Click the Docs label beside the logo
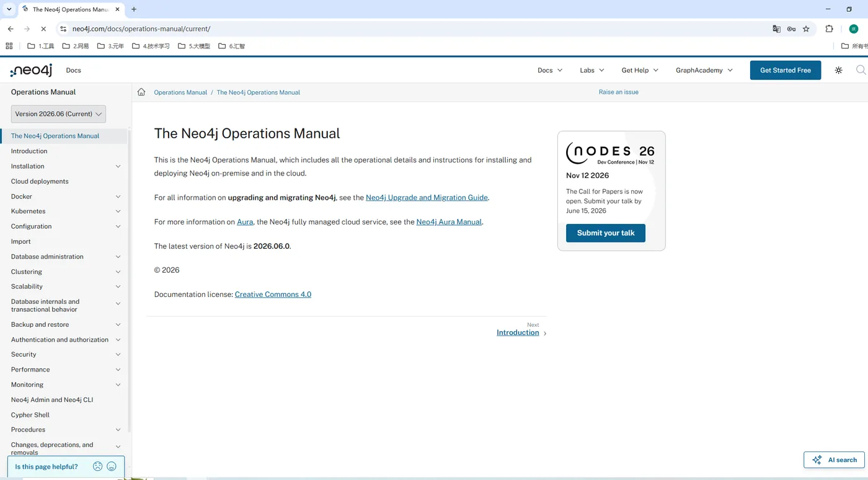 pyautogui.click(x=74, y=70)
